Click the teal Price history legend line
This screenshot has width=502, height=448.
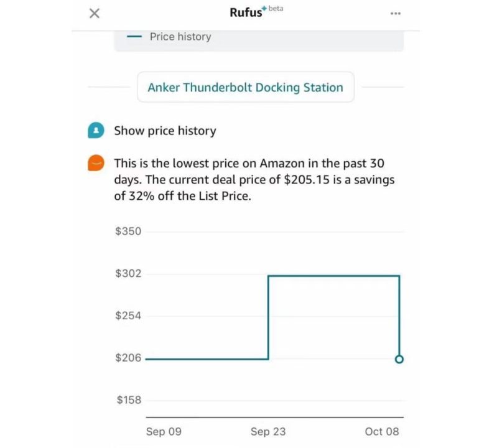[134, 37]
